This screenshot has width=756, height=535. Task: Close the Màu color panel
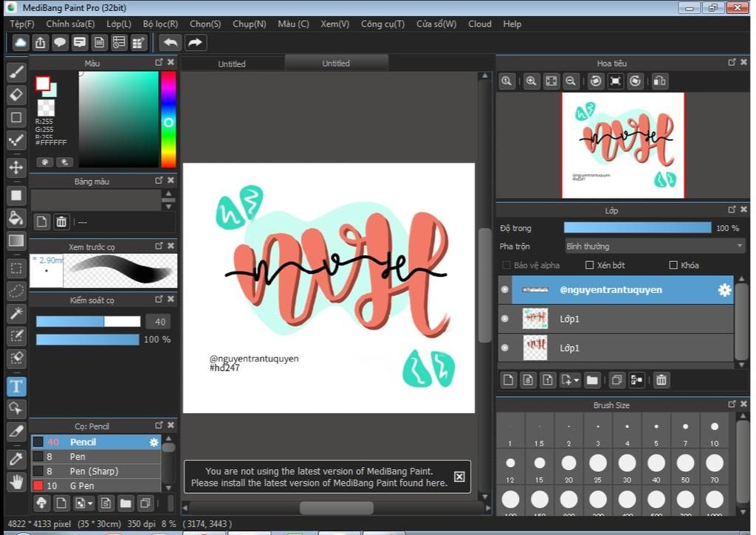point(171,62)
